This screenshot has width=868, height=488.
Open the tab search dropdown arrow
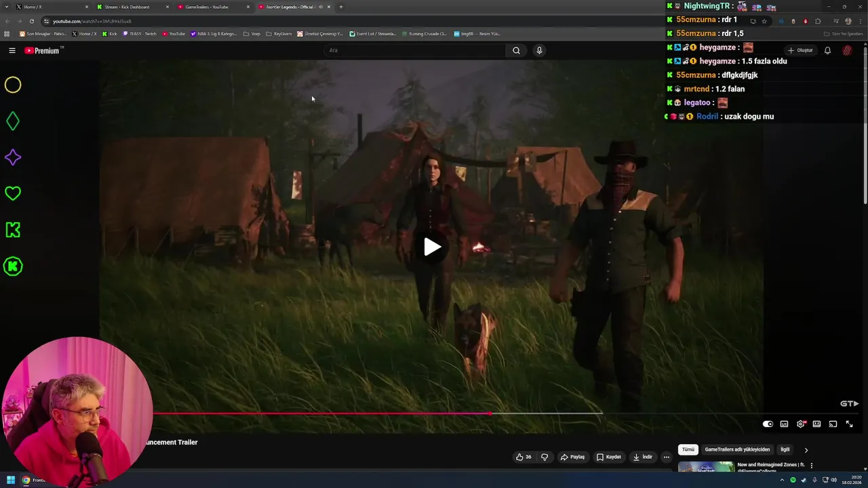point(6,7)
